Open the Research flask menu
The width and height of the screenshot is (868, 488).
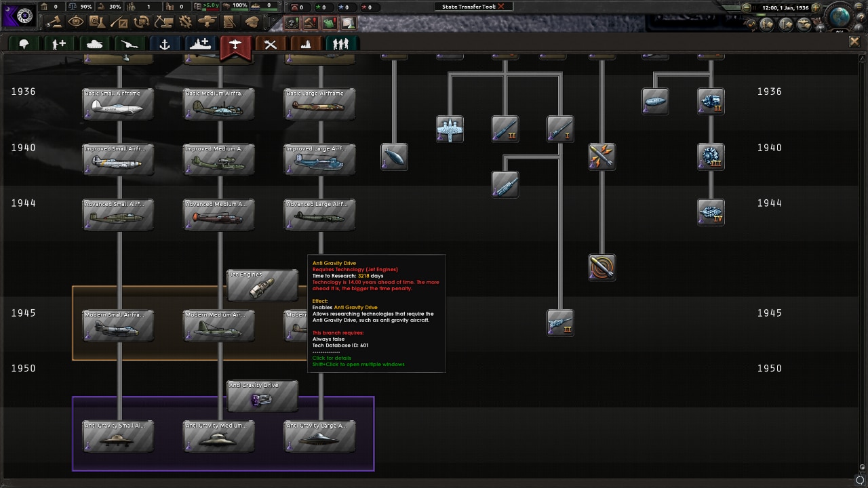[x=98, y=22]
